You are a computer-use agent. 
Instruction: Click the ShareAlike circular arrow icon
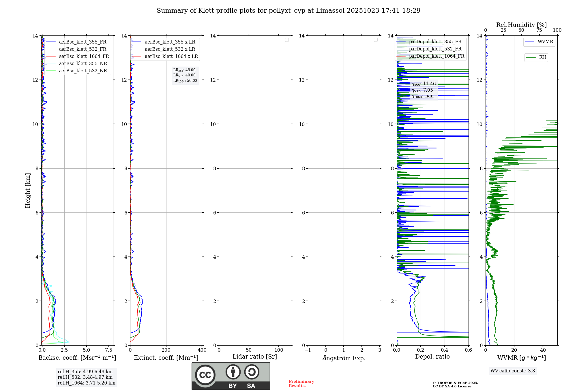click(252, 372)
